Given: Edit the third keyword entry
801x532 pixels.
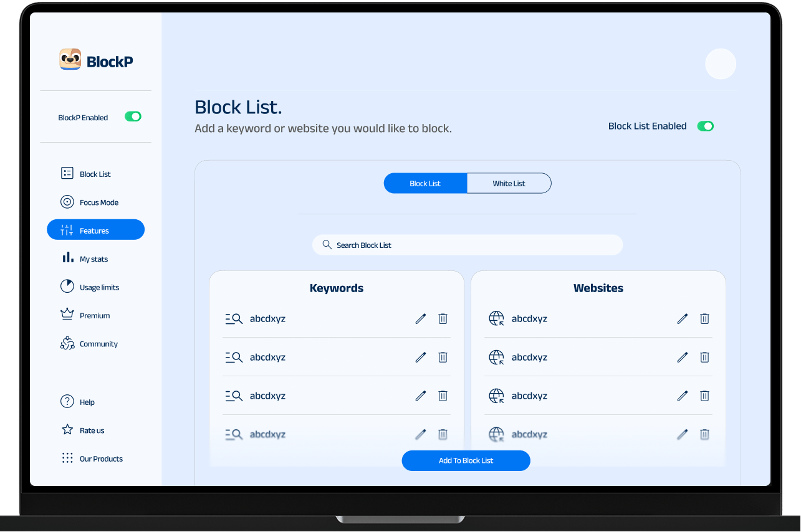Looking at the screenshot, I should pyautogui.click(x=421, y=396).
